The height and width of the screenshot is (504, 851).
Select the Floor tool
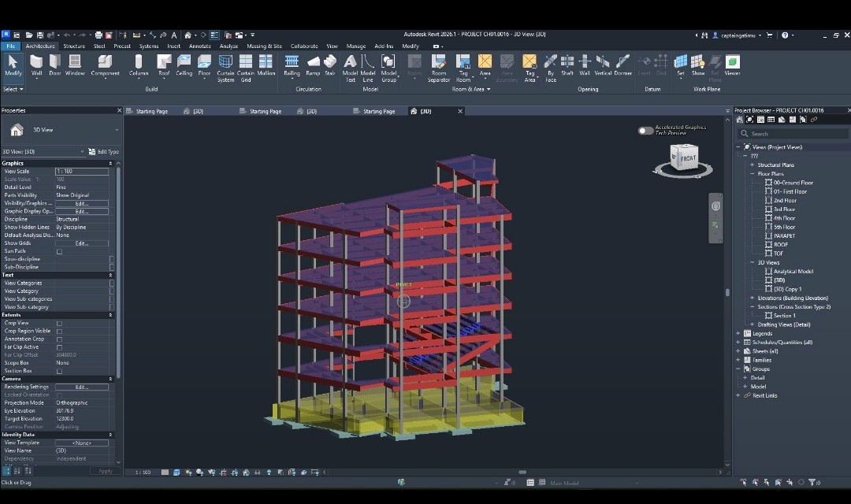click(x=204, y=65)
